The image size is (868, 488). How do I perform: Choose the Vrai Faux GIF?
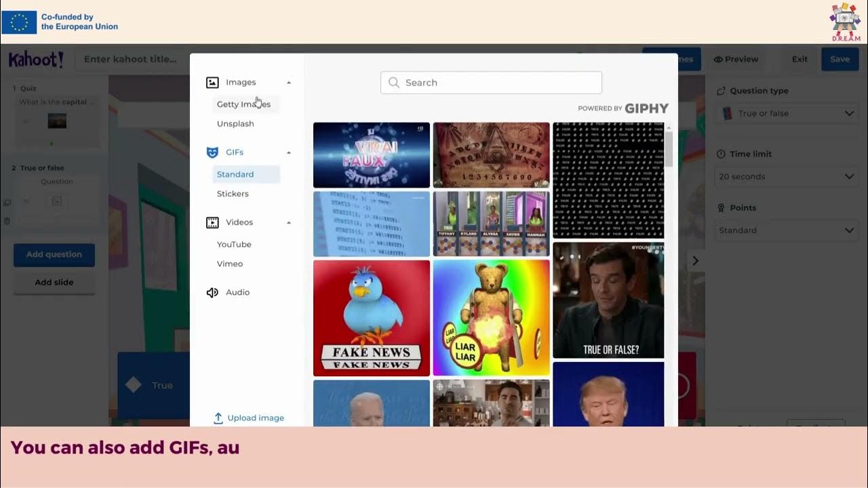click(x=372, y=155)
